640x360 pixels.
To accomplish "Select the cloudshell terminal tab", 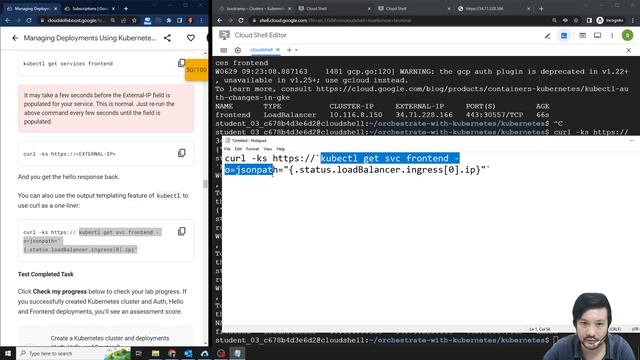I will [261, 50].
